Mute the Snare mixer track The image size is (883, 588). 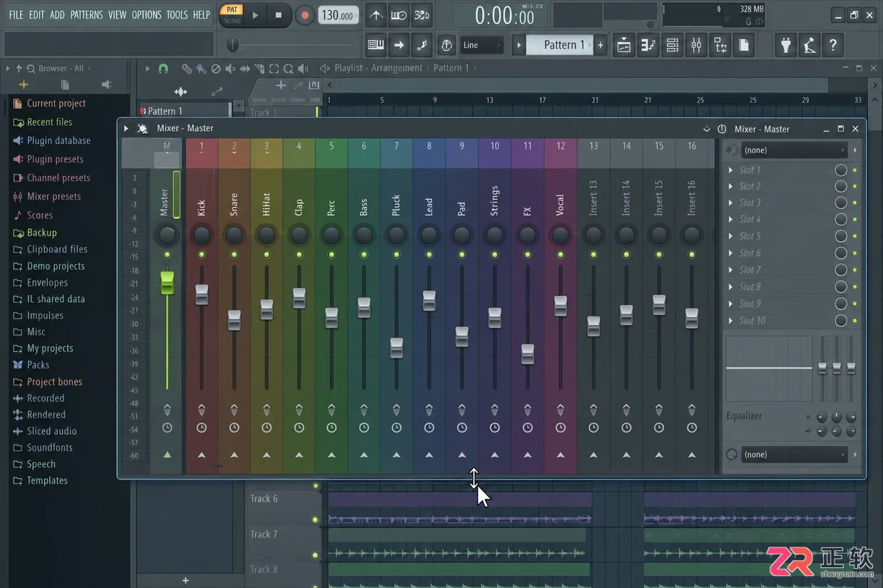(x=234, y=254)
